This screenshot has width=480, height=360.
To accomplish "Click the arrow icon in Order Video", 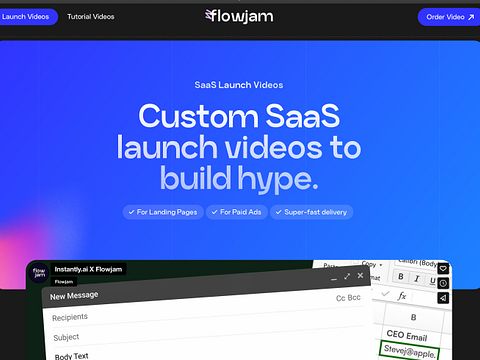I will [x=471, y=17].
